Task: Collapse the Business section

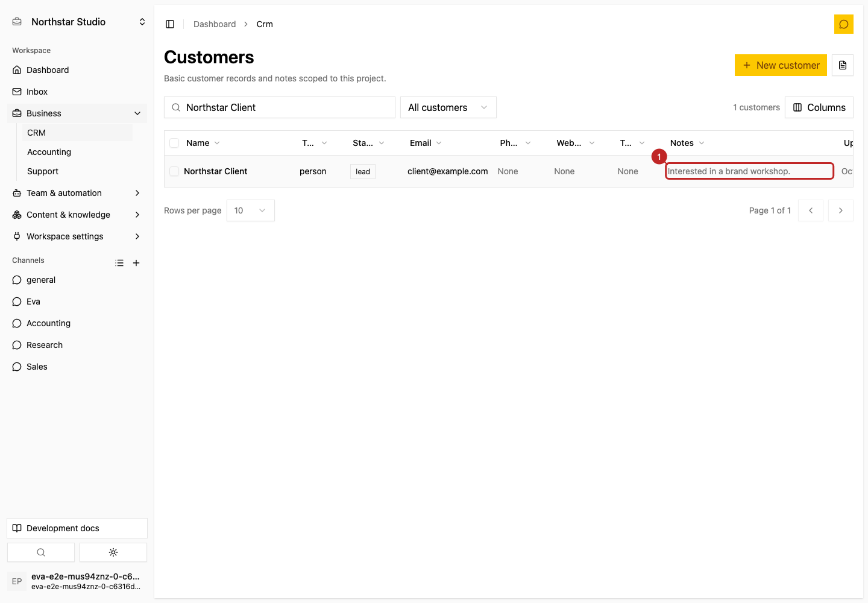Action: coord(77,113)
